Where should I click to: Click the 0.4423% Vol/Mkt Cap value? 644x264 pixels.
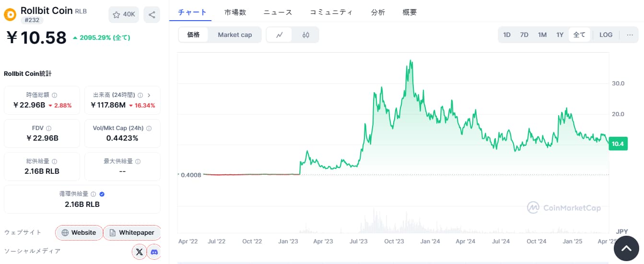point(122,138)
